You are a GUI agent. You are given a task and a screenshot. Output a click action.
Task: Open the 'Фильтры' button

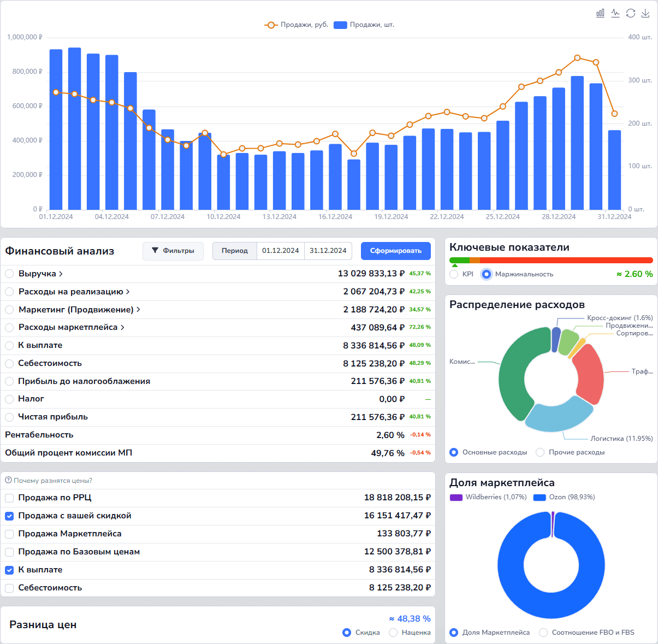point(173,251)
